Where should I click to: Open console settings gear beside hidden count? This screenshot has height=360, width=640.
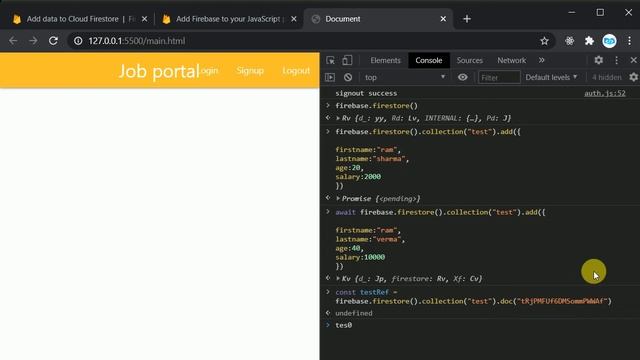pos(633,77)
